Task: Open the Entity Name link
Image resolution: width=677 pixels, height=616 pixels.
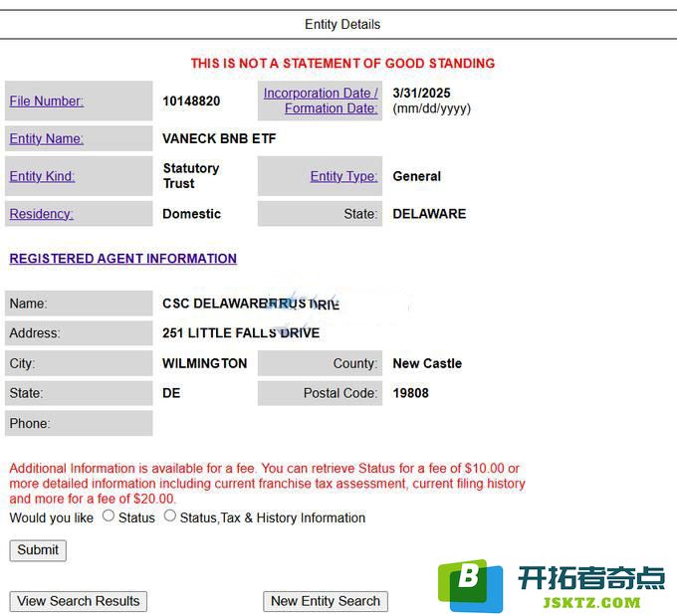Action: coord(47,138)
